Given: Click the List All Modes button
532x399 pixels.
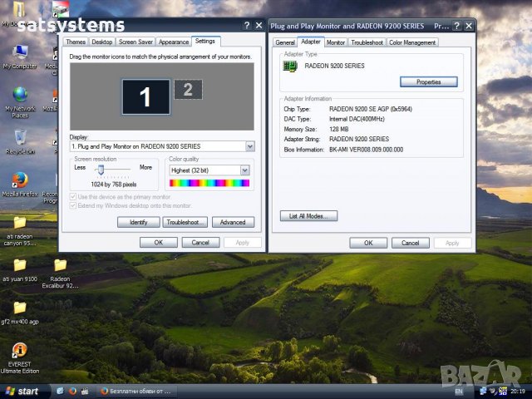Looking at the screenshot, I should pos(308,216).
